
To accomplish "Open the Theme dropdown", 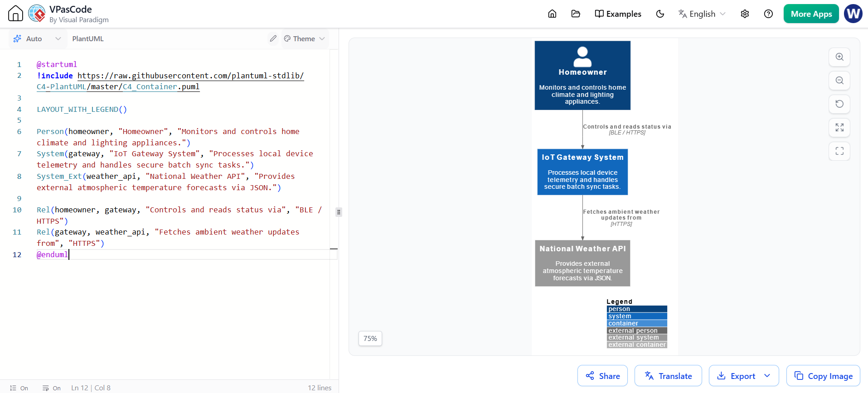I will pos(304,38).
